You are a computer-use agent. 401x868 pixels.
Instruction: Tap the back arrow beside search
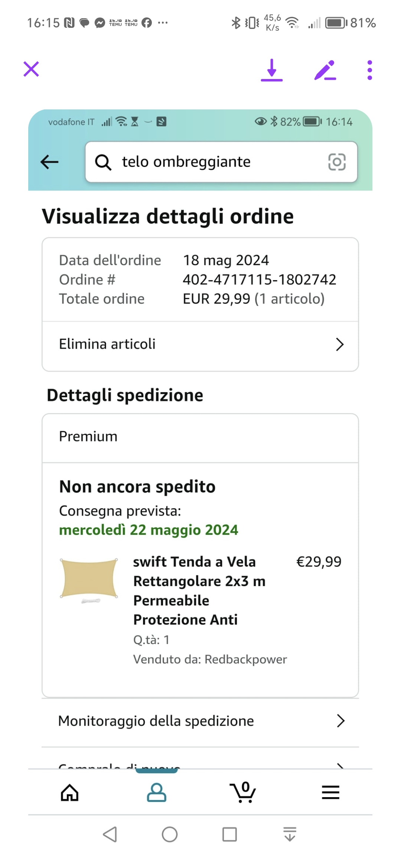(x=50, y=162)
